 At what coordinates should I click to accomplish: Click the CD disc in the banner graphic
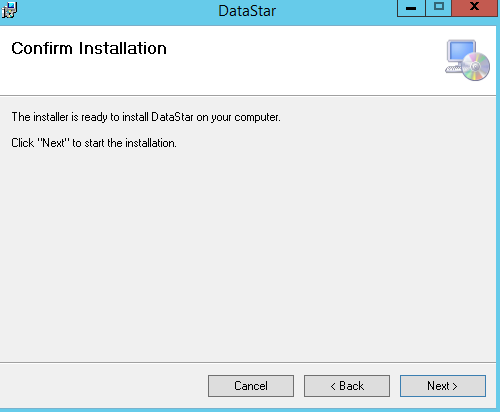tap(476, 66)
